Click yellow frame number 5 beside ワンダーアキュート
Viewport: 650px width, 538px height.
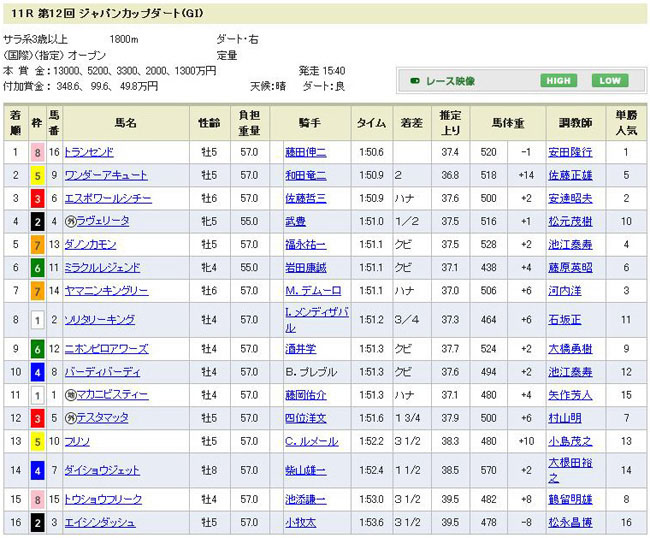(37, 175)
